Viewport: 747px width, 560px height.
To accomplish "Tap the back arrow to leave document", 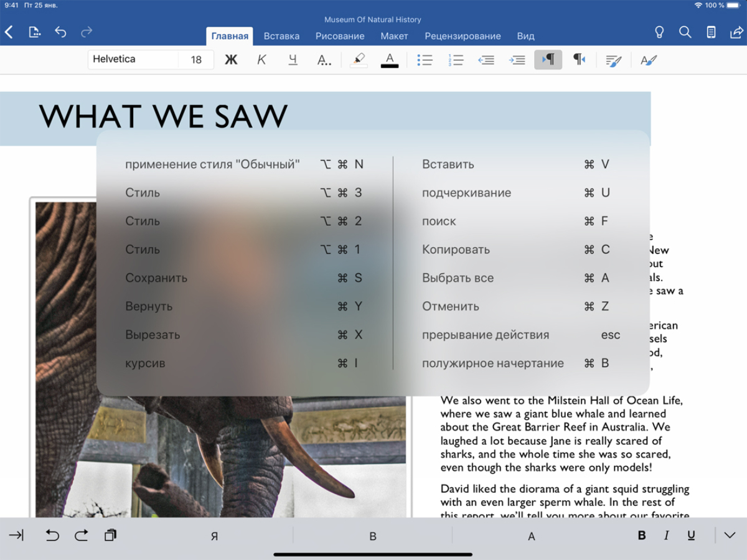I will pyautogui.click(x=9, y=32).
